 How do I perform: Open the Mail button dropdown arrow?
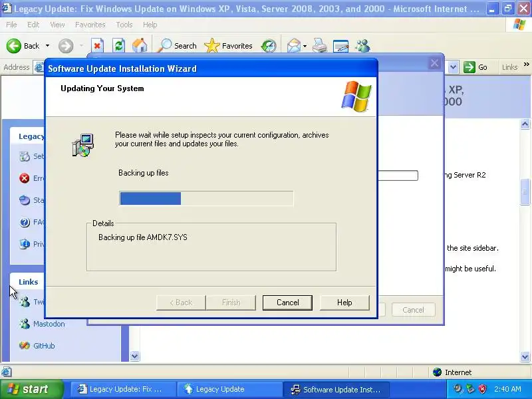tap(305, 46)
